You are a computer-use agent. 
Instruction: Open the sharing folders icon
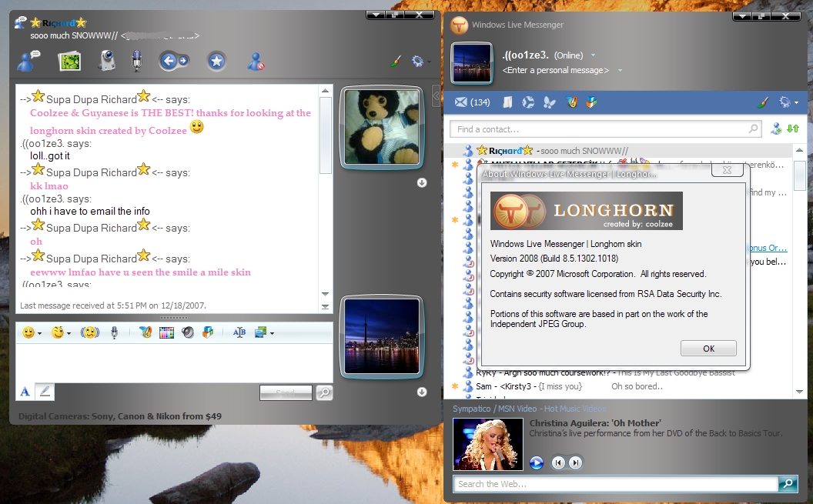(507, 102)
